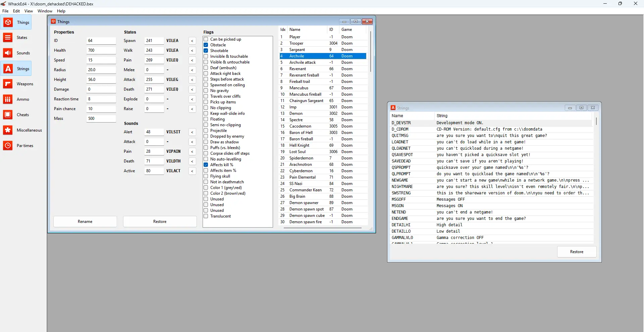Open the Window menu
Image resolution: width=644 pixels, height=332 pixels.
45,11
